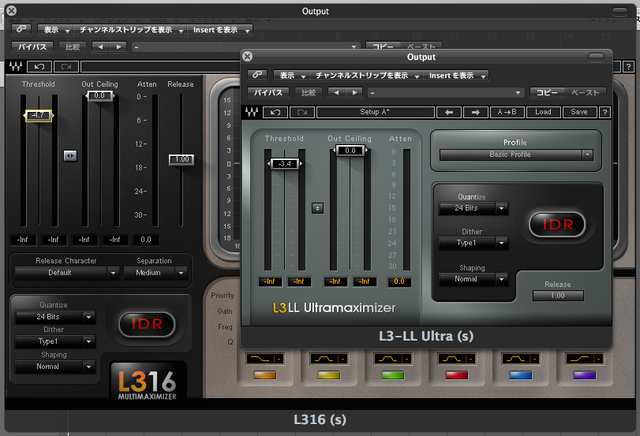Toggle the blue band button in L316

pyautogui.click(x=520, y=375)
